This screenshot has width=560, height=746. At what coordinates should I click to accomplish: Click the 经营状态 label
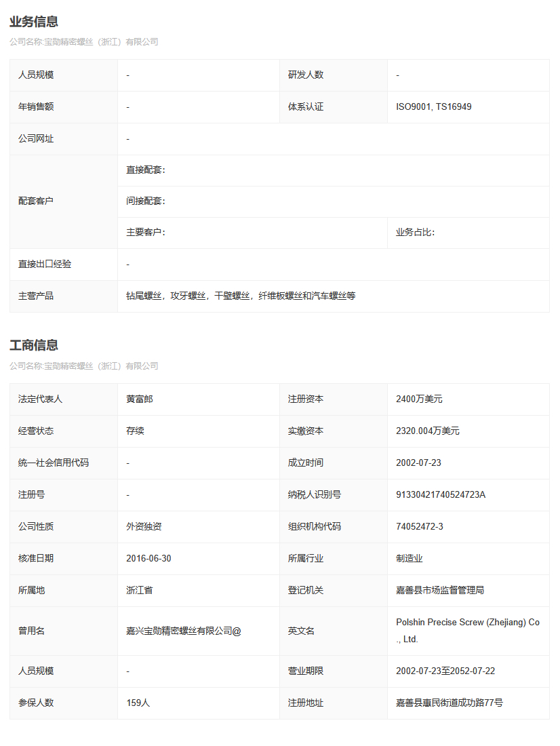coord(36,431)
